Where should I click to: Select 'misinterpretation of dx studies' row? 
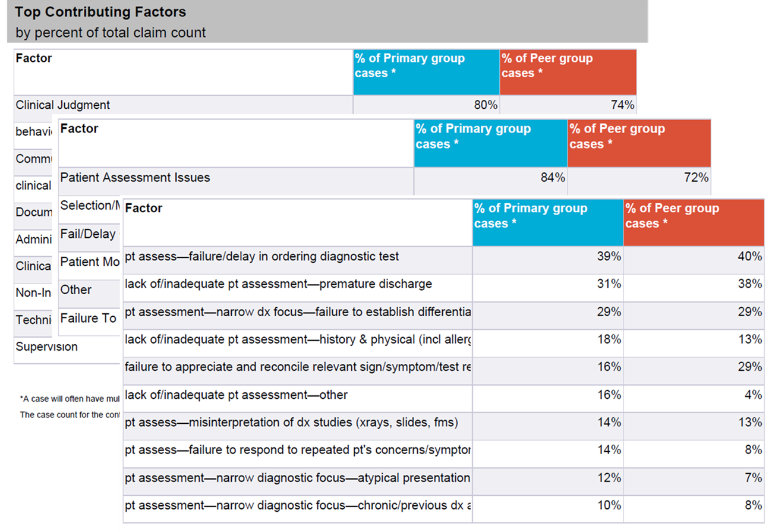point(291,423)
